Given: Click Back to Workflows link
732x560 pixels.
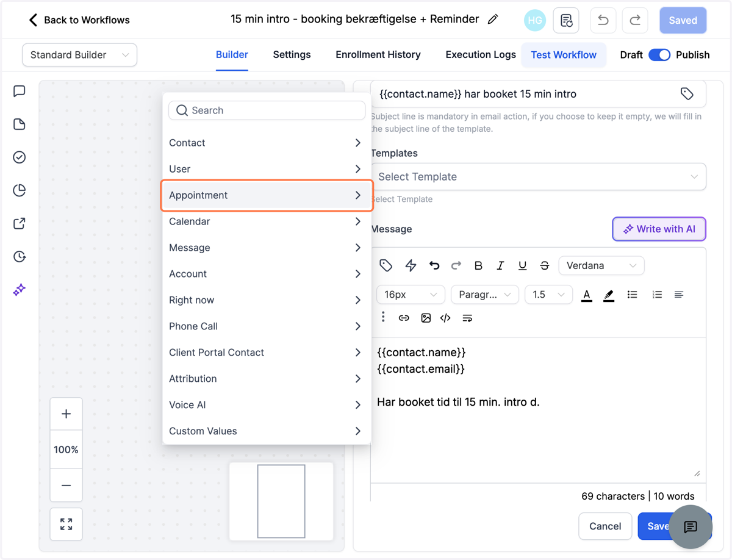Looking at the screenshot, I should [79, 20].
